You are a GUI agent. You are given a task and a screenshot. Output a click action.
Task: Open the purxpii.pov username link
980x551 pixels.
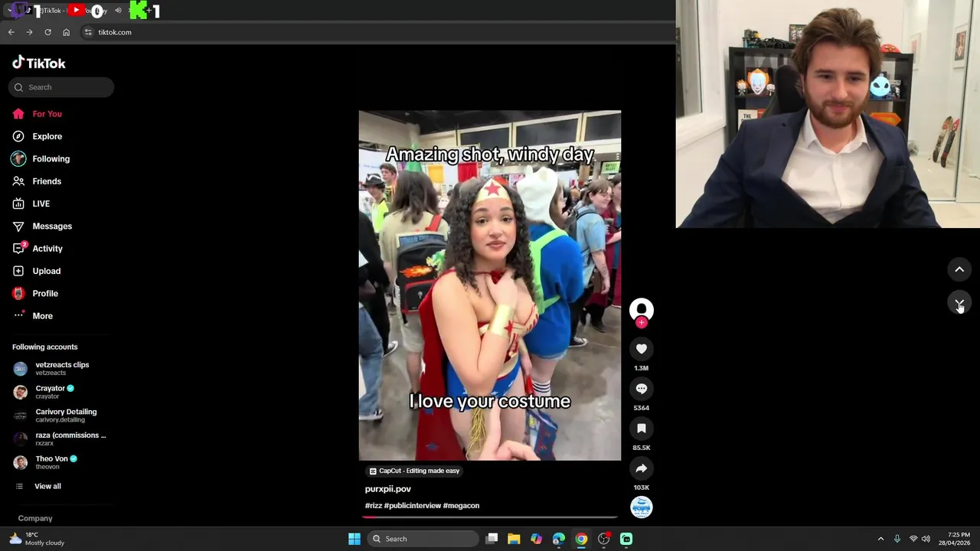tap(388, 489)
